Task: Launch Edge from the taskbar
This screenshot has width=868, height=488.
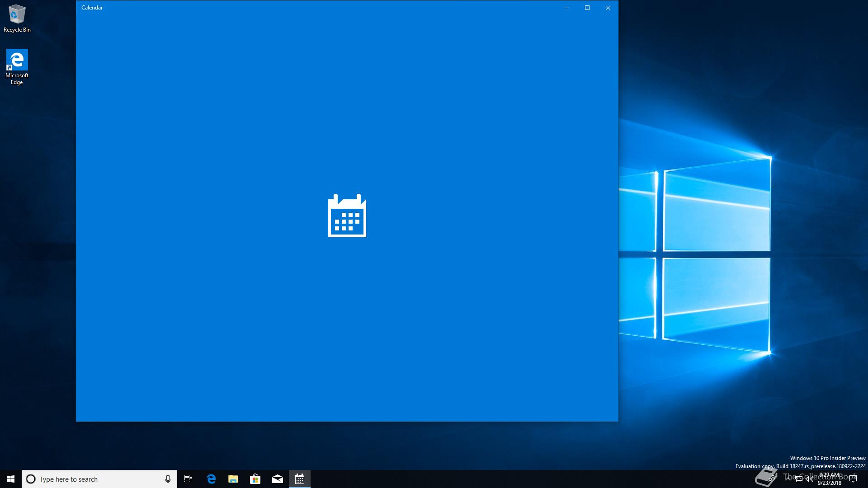Action: pos(211,479)
